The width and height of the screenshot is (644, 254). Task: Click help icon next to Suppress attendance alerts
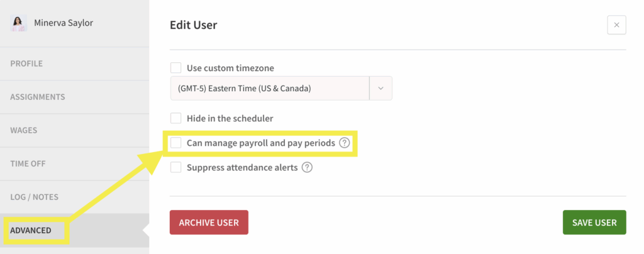(307, 168)
